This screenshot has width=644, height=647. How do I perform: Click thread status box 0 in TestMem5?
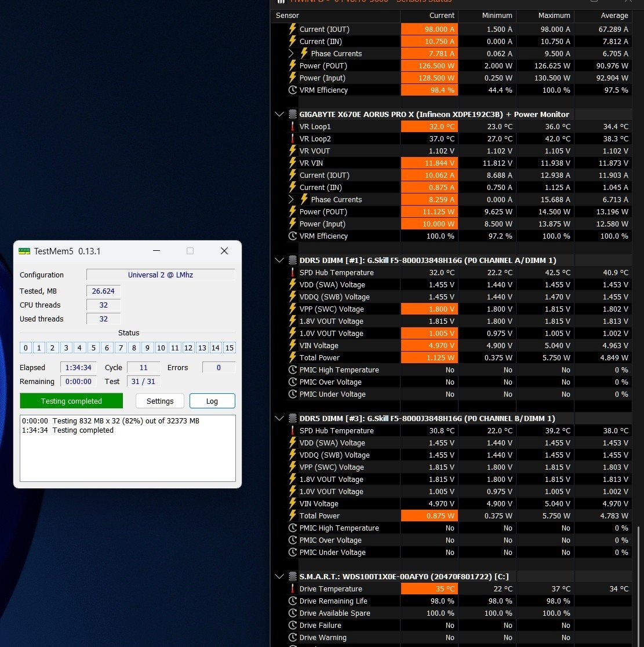point(26,348)
